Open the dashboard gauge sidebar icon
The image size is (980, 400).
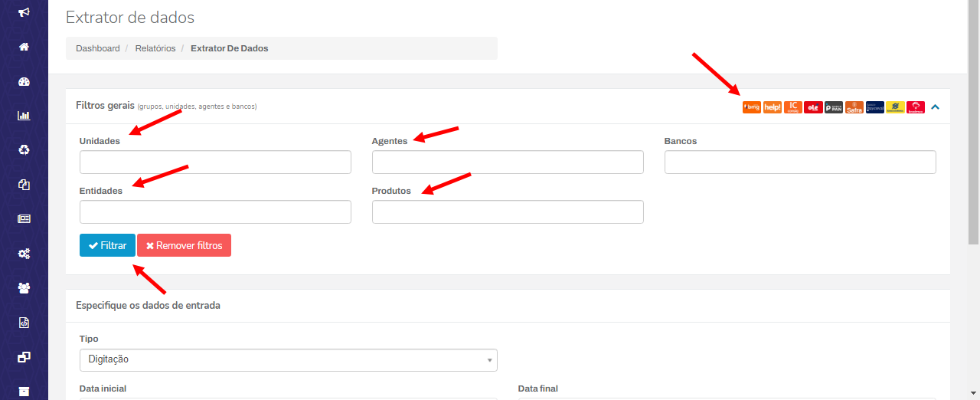24,82
